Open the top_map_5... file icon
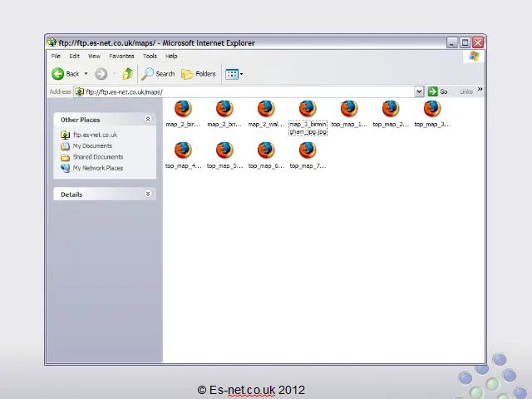The width and height of the screenshot is (532, 399). click(x=224, y=150)
